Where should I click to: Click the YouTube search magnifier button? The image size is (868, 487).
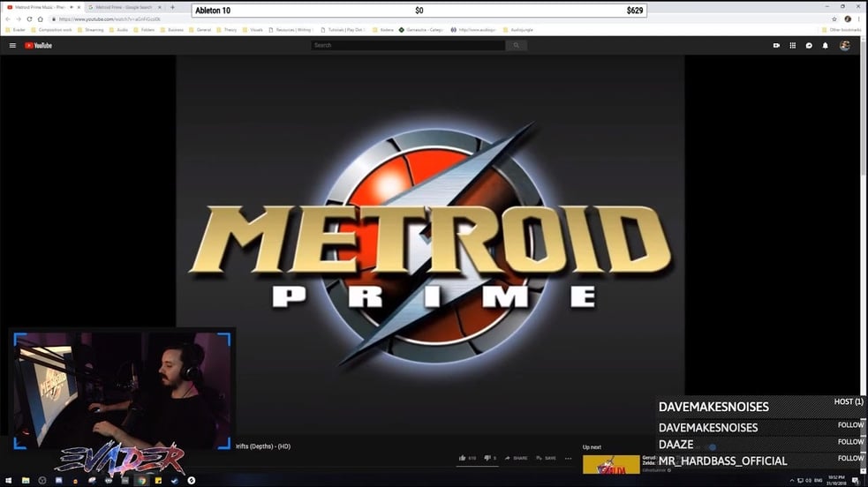[516, 45]
